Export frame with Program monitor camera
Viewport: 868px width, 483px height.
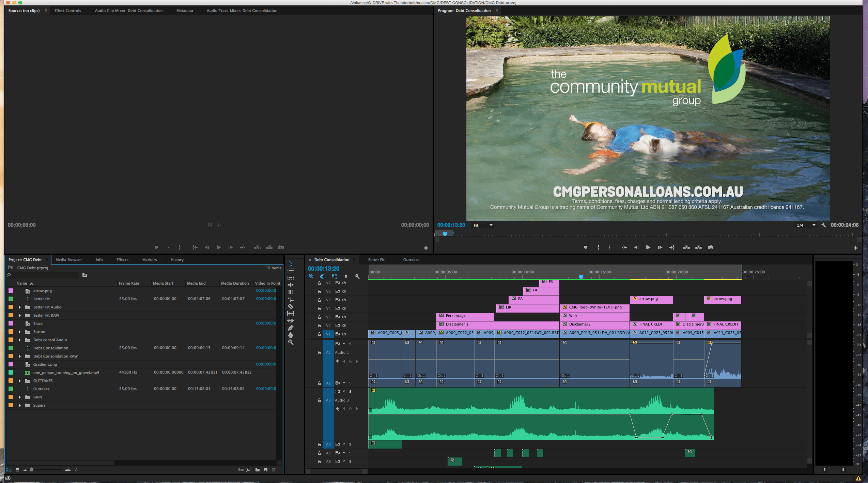click(710, 247)
